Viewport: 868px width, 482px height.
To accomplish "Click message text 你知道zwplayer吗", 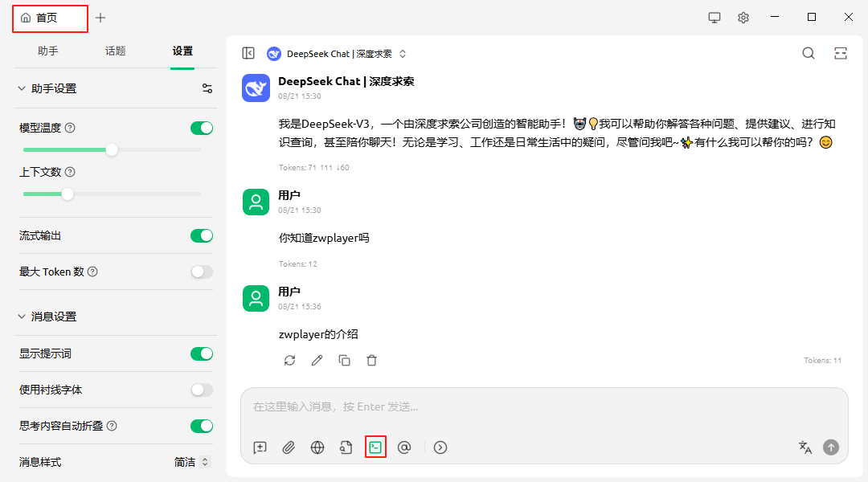I will 324,239.
